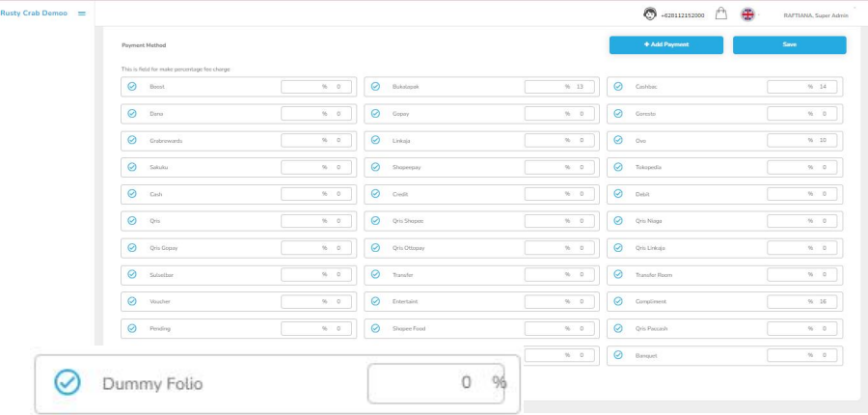Click the customer support headset icon

(650, 14)
